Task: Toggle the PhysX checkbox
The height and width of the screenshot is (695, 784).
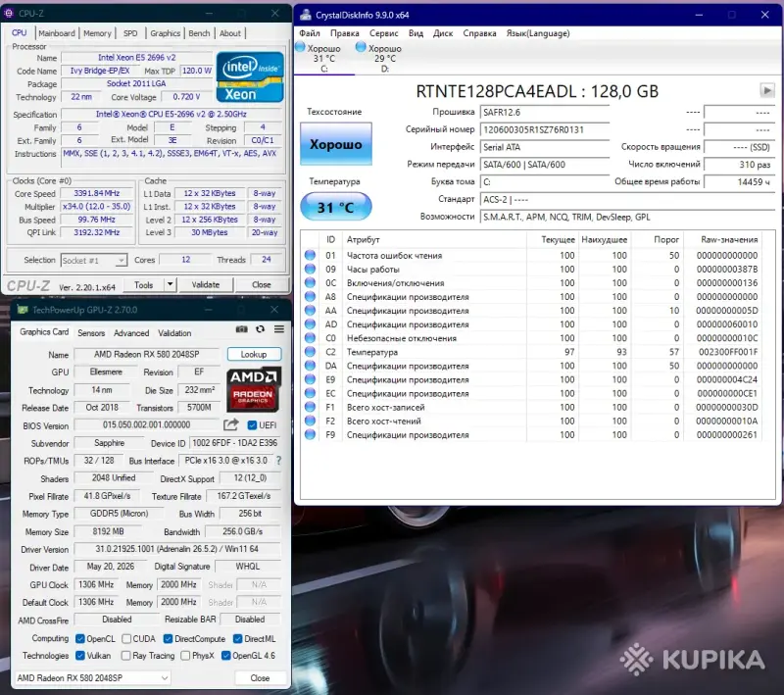Action: 185,655
